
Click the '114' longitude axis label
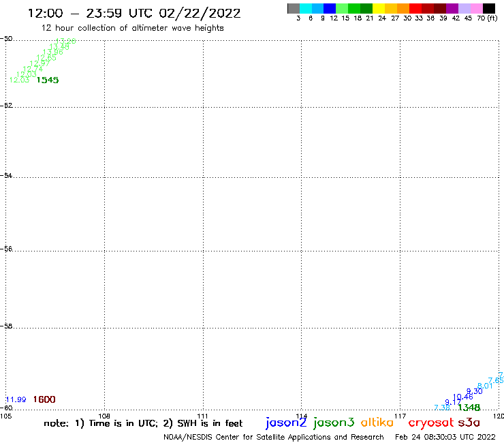pos(302,416)
